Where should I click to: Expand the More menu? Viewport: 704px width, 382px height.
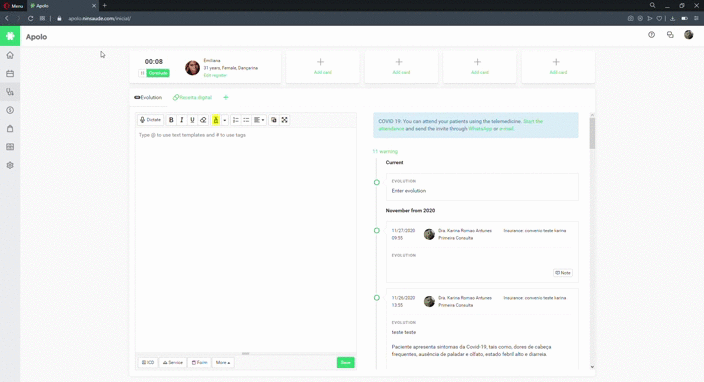click(x=223, y=362)
